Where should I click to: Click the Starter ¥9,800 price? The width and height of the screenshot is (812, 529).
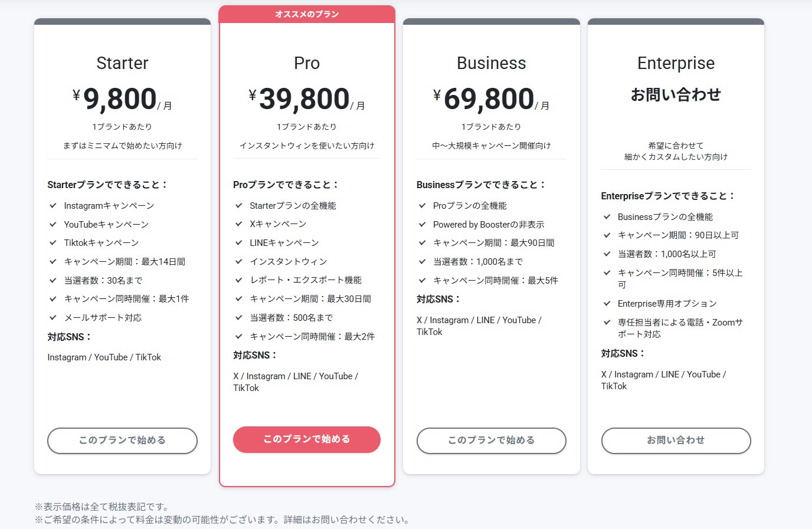pyautogui.click(x=122, y=99)
